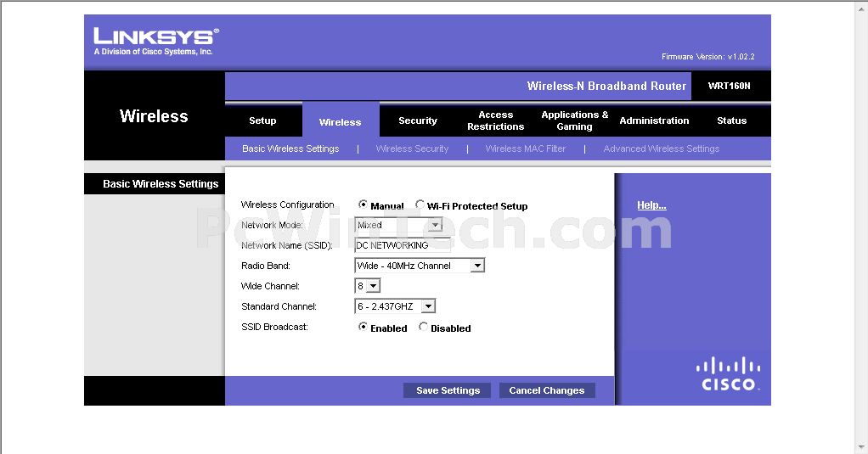The image size is (868, 454).
Task: Click the 'Firmware Version: v1.02.2' text
Action: click(x=708, y=56)
